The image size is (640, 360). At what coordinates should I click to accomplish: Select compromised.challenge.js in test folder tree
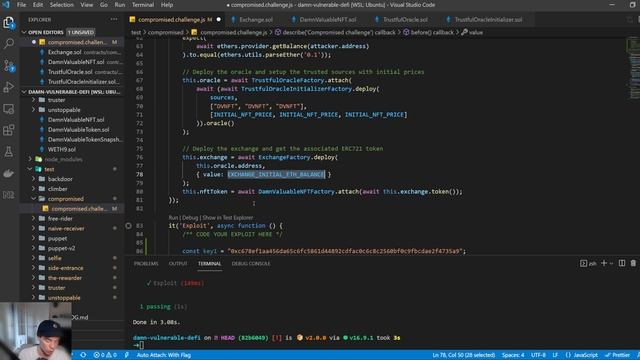(79, 209)
